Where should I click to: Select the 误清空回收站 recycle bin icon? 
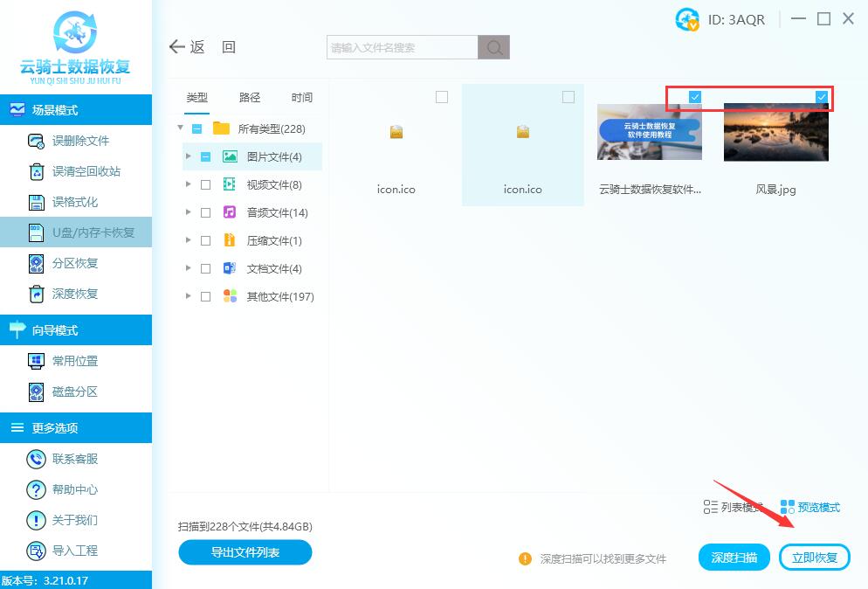[x=36, y=171]
